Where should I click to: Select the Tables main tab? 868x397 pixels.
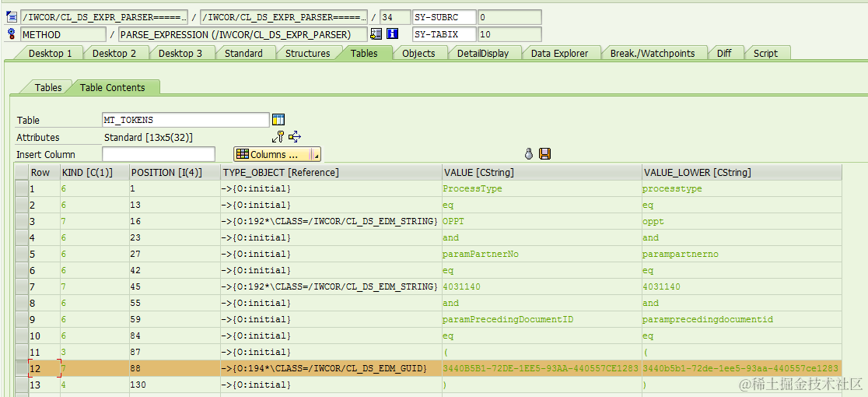pos(364,53)
